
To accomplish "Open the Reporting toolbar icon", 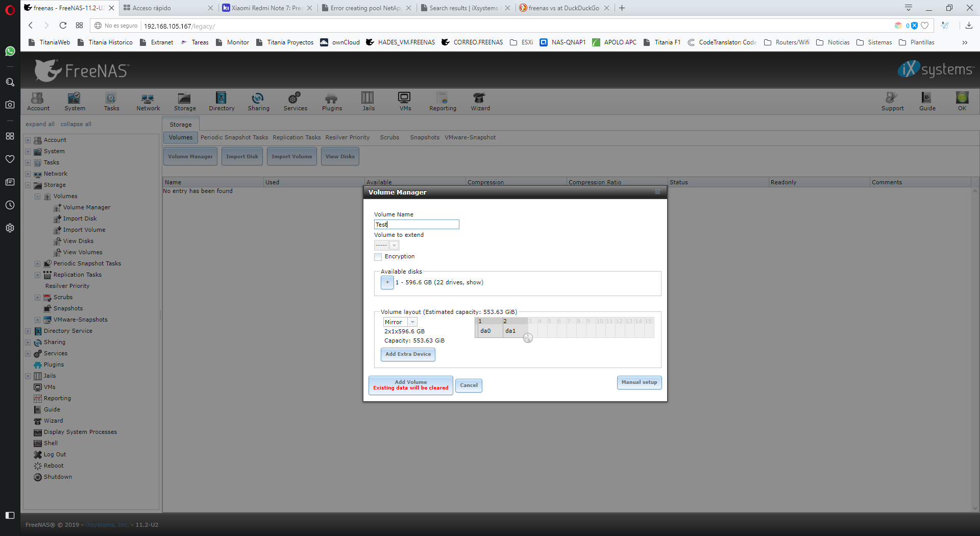I will point(443,101).
